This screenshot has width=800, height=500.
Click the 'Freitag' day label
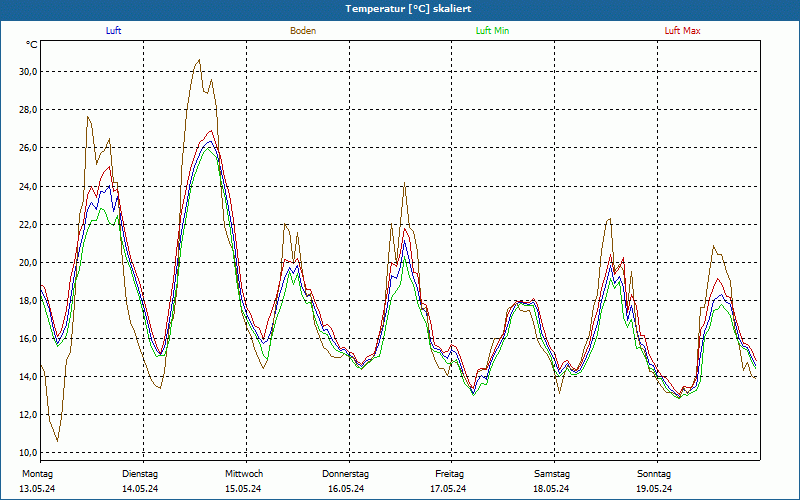click(449, 474)
